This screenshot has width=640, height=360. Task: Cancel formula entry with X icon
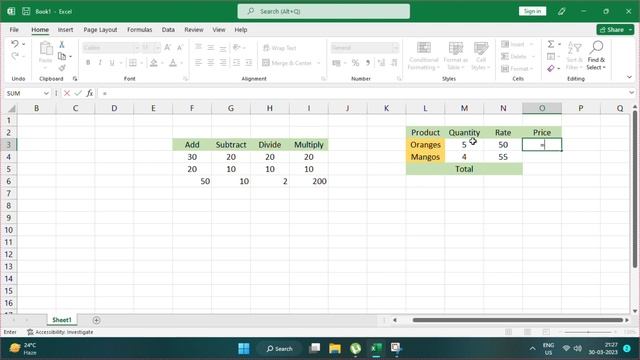coord(67,93)
